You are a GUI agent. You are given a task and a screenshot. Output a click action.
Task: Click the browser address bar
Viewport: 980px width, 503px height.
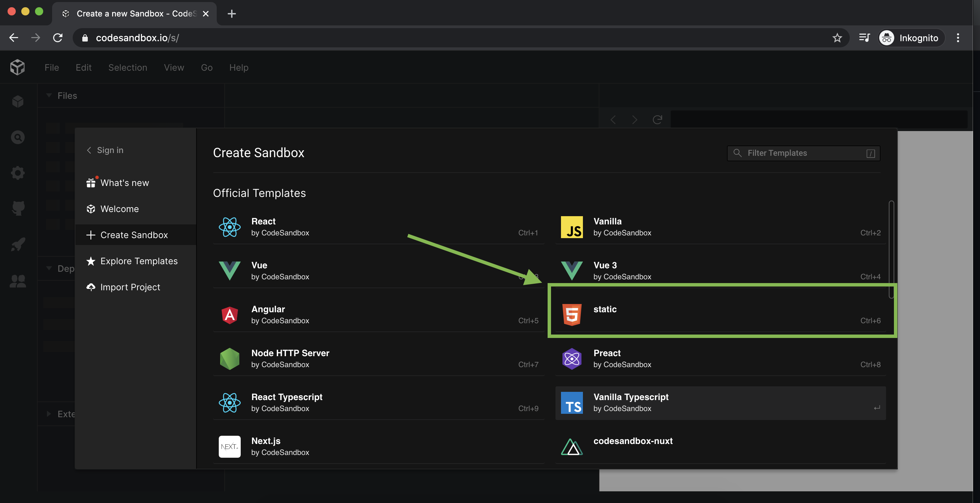[461, 38]
